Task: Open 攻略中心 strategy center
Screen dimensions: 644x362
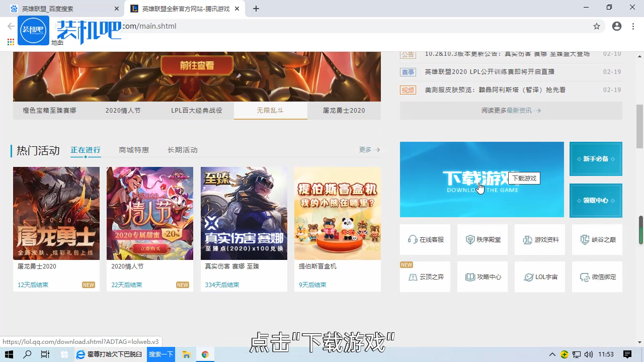Action: (482, 277)
